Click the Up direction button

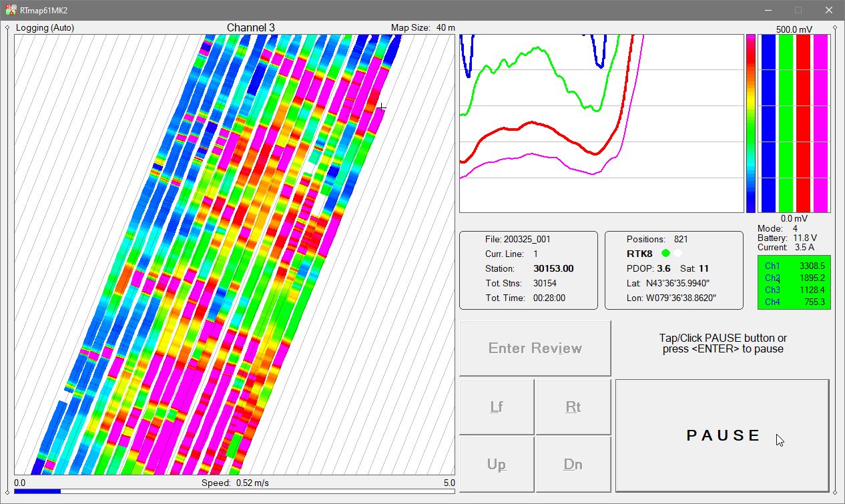497,465
